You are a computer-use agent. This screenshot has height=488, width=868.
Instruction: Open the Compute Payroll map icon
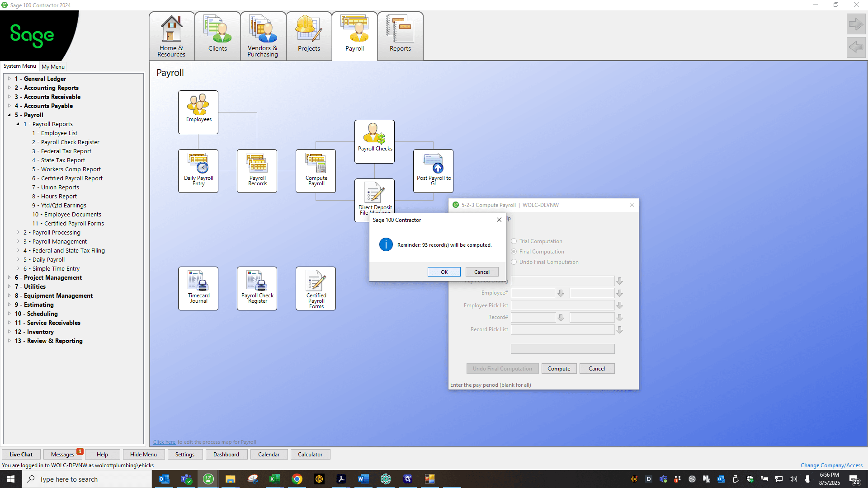click(x=316, y=171)
